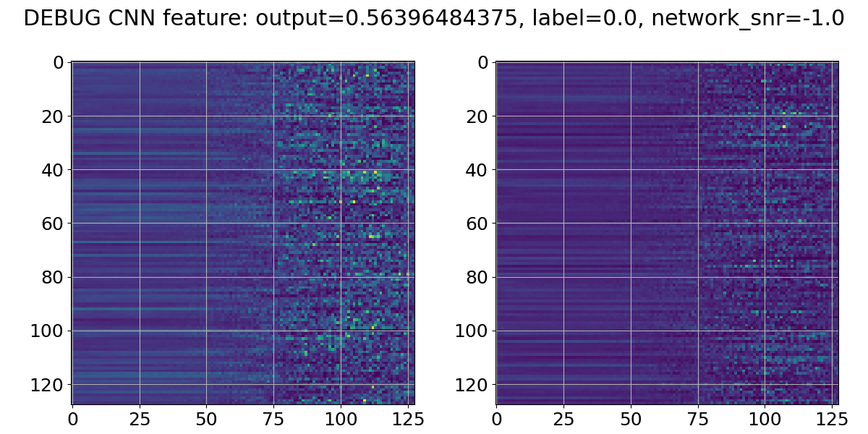
Task: Click y-axis label 40 on left plot
Action: click(54, 170)
